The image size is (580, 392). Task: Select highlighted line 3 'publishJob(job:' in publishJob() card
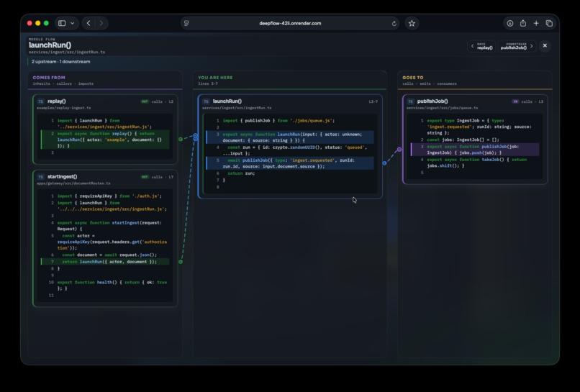475,150
